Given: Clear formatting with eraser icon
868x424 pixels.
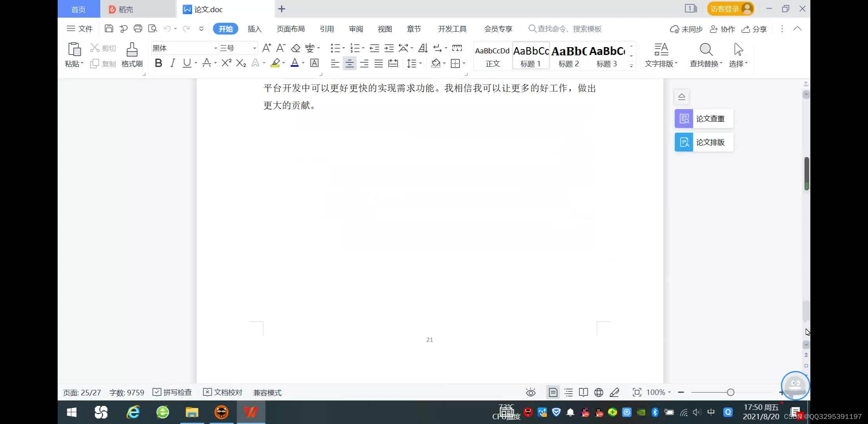Looking at the screenshot, I should tap(295, 48).
